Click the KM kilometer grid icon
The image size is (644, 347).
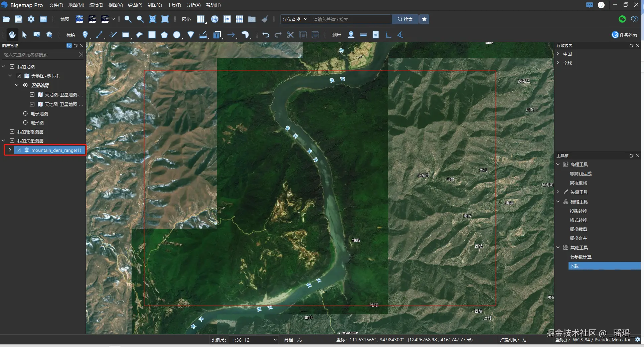227,19
